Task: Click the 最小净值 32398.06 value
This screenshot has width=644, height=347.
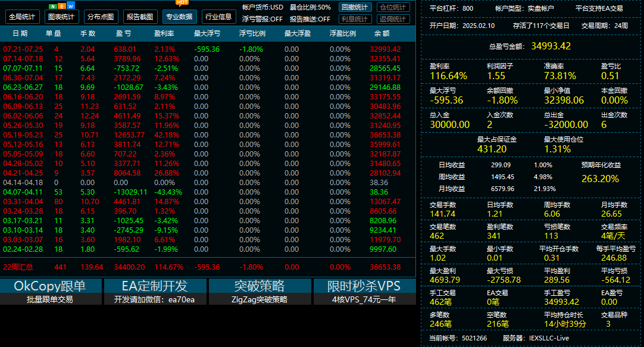Action: (564, 100)
